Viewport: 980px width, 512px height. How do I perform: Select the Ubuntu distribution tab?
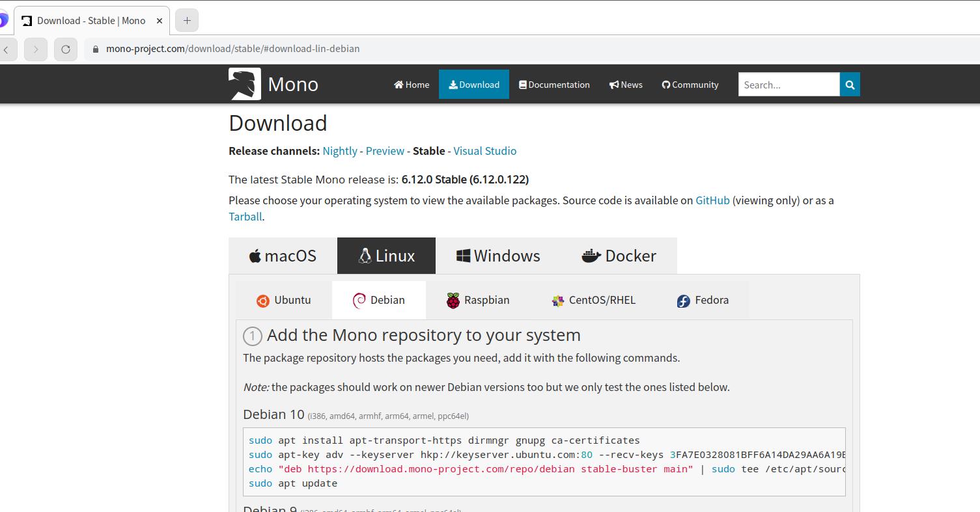click(284, 300)
